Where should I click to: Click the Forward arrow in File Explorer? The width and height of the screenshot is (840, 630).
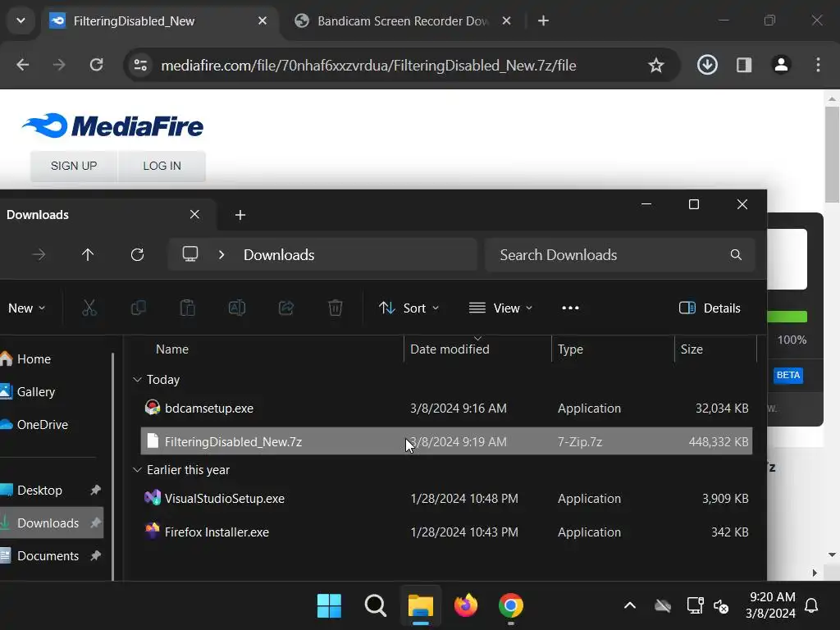pyautogui.click(x=39, y=254)
